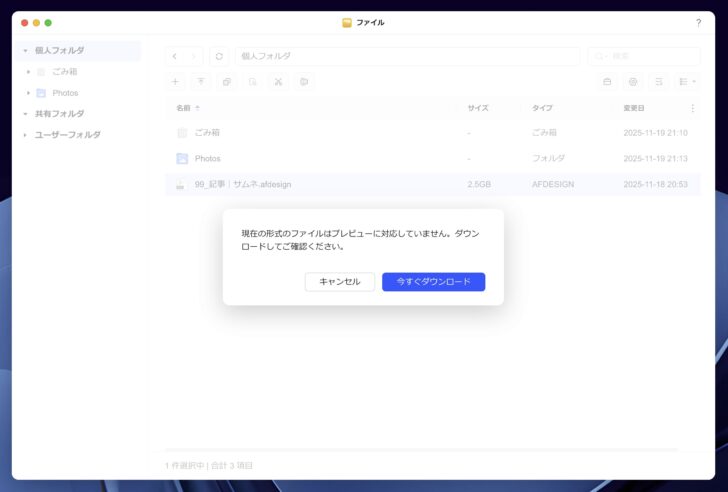Click the Photos row folder icon in the list
This screenshot has height=492, width=728.
tap(182, 159)
